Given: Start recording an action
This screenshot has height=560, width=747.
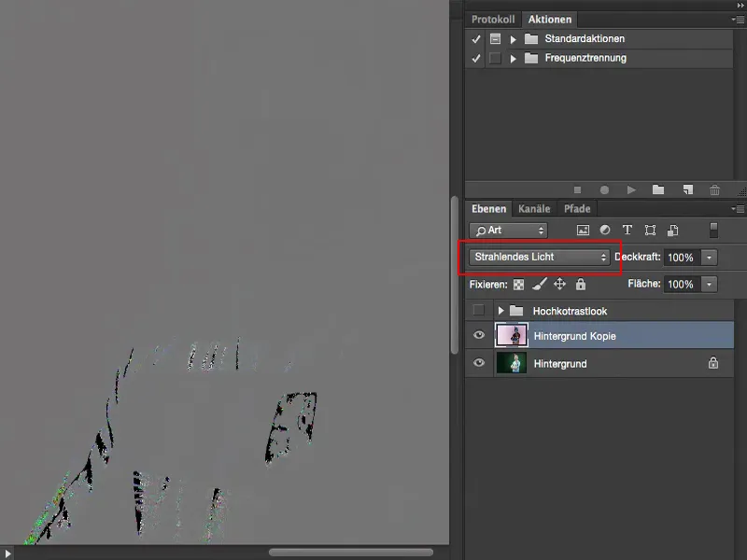Looking at the screenshot, I should [604, 190].
